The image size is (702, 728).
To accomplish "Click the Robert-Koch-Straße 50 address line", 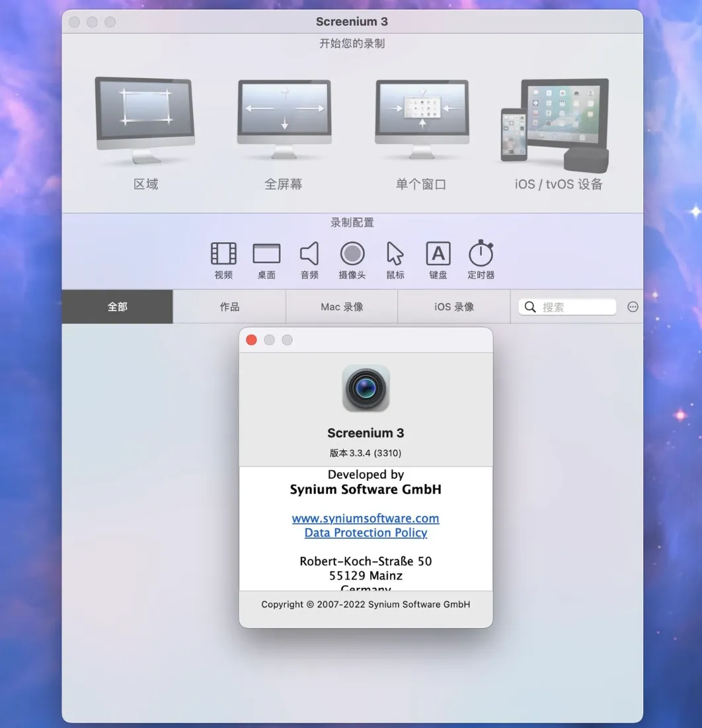I will (366, 561).
